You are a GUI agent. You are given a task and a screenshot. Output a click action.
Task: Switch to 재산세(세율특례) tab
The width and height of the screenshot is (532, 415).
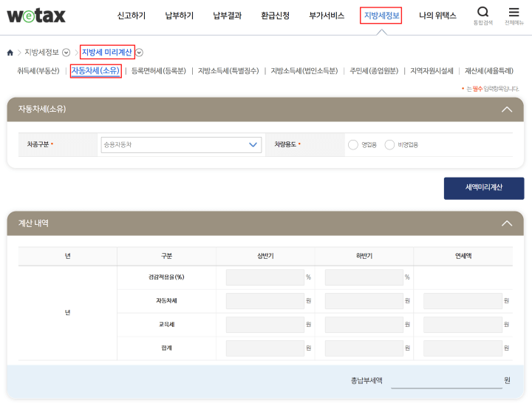[489, 70]
